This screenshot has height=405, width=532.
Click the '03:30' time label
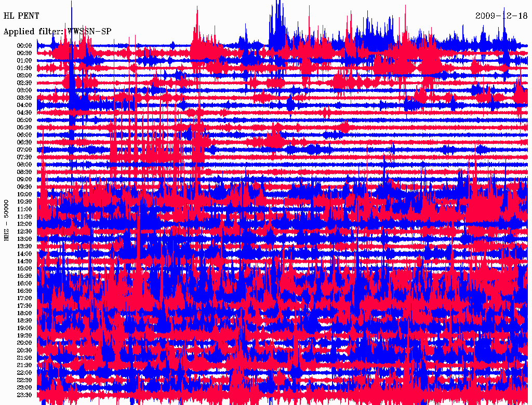click(x=24, y=98)
